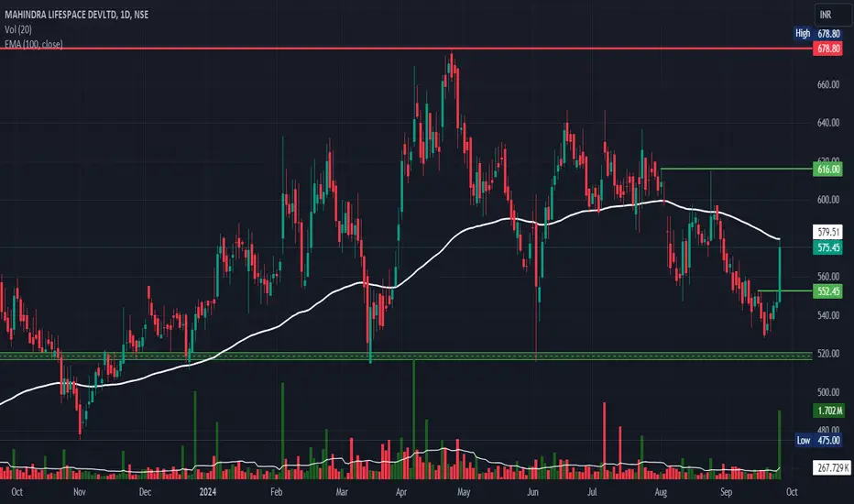Select the green support zone near 520
The image size is (854, 504).
pos(406,356)
